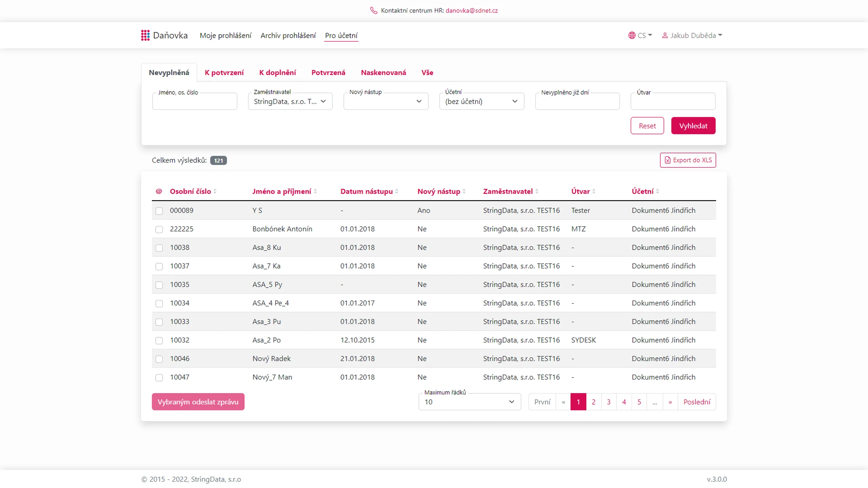
Task: Select the checkbox for row 000089
Action: [159, 211]
